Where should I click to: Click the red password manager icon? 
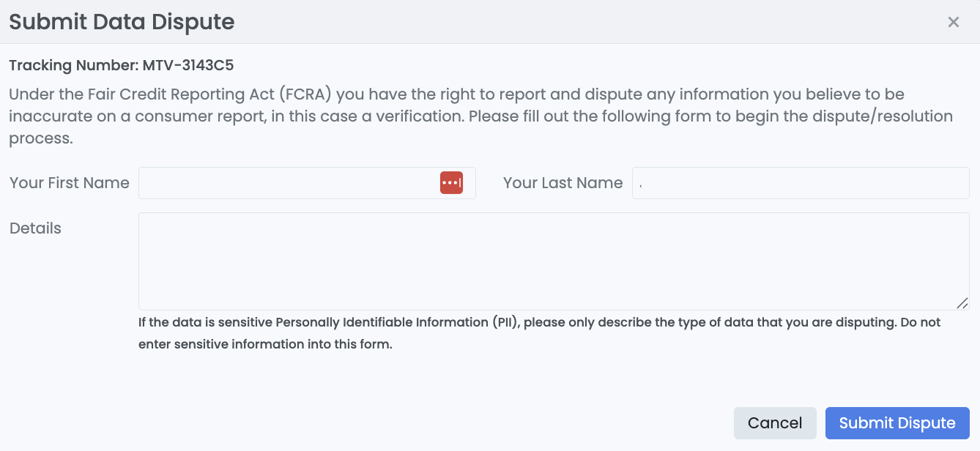coord(451,183)
